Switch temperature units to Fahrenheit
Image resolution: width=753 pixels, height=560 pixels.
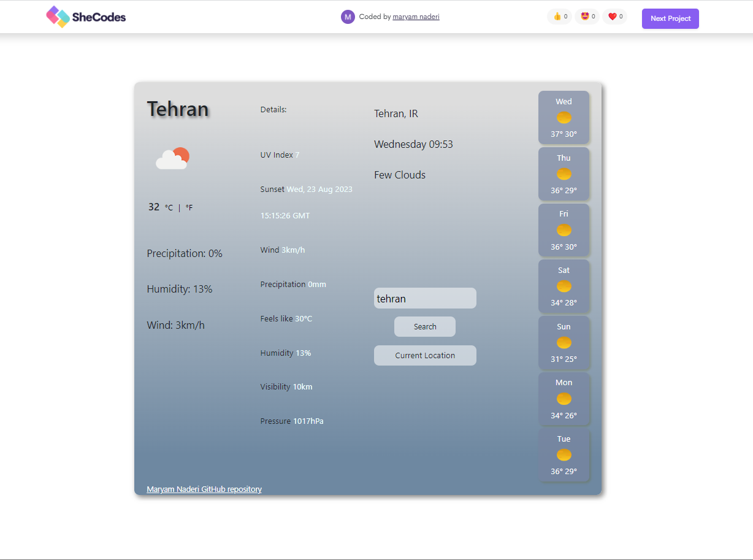coord(188,207)
